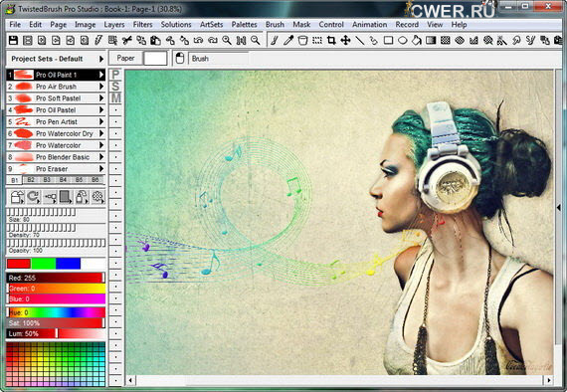Expand the Pro Pen Artist arrow
This screenshot has width=567, height=392.
[101, 121]
